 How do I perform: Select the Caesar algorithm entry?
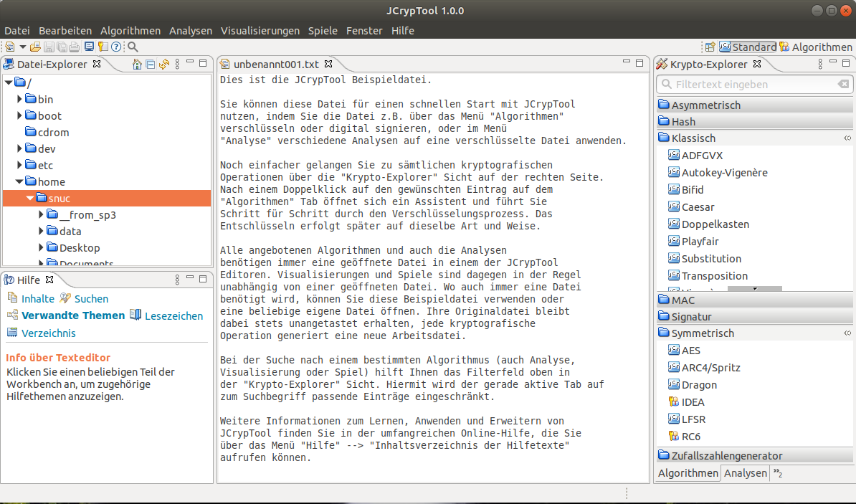691,207
